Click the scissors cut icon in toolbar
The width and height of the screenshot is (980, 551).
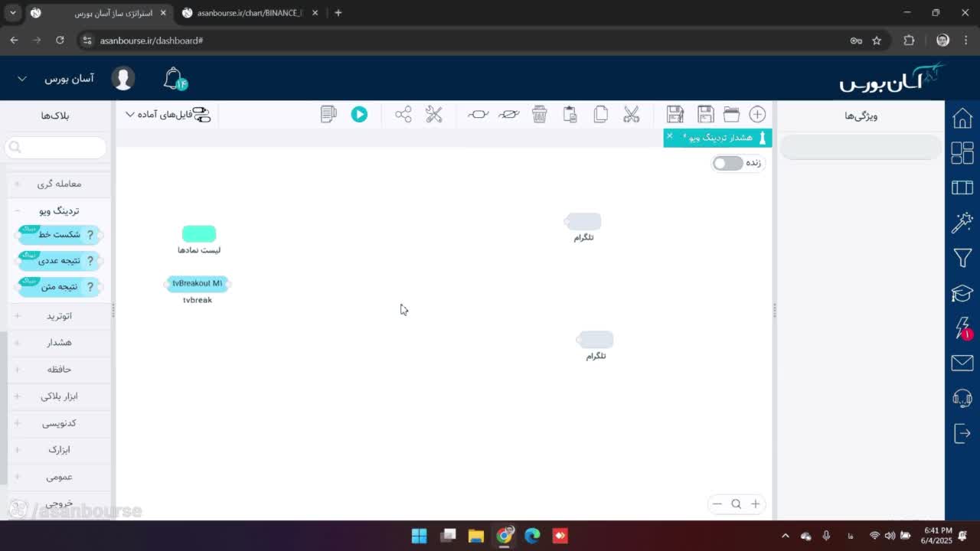pyautogui.click(x=631, y=114)
